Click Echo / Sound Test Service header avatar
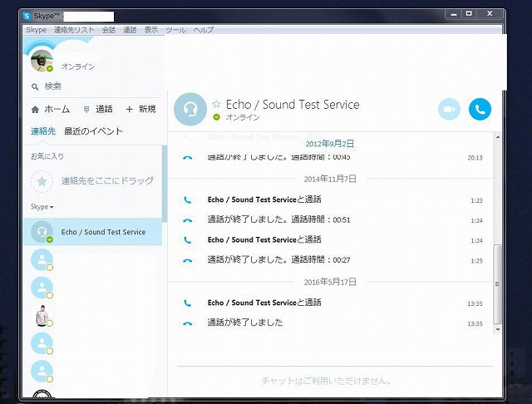This screenshot has width=532, height=404. click(x=190, y=109)
